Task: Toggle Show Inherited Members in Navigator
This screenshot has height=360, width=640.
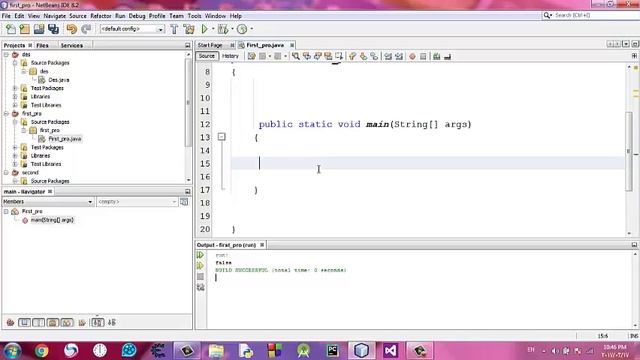Action: [x=10, y=322]
